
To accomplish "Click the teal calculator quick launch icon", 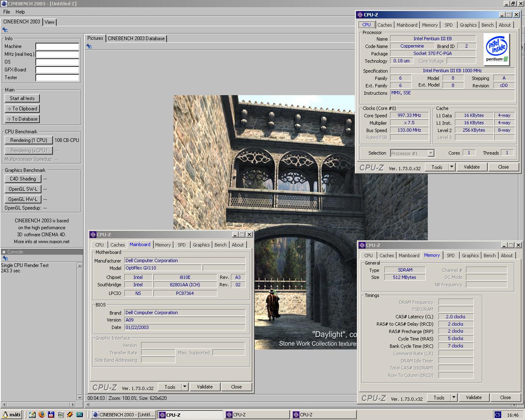I will pyautogui.click(x=80, y=415).
